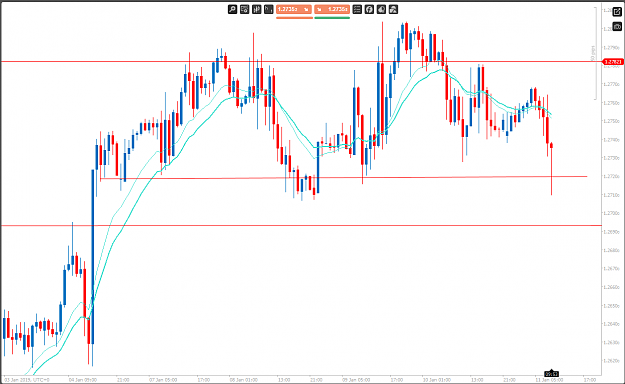Change chart type via candlestick icon
The width and height of the screenshot is (625, 384).
tap(256, 9)
